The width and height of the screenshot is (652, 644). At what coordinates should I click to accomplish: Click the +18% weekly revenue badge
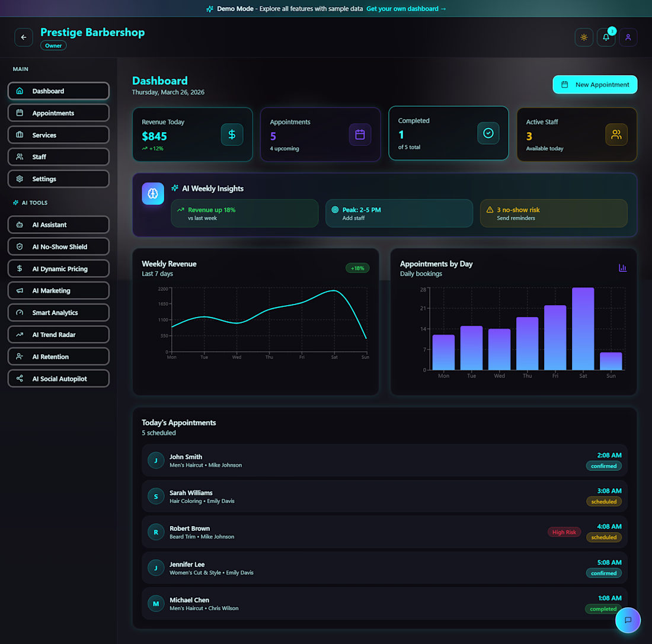point(357,268)
